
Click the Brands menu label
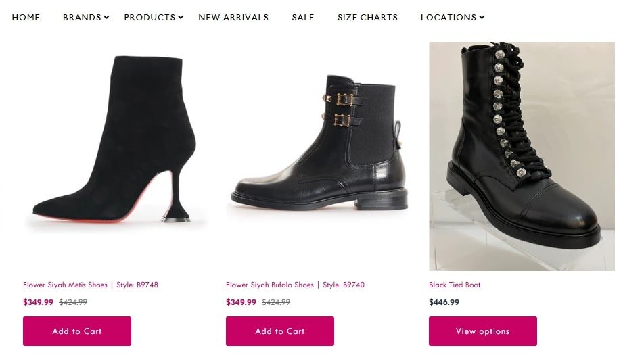82,18
